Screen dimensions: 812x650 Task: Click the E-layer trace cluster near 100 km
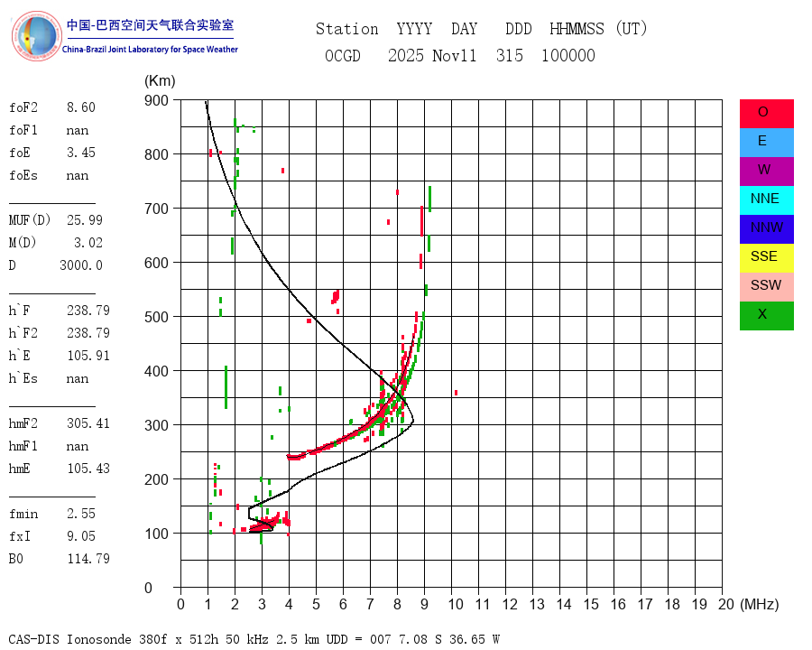point(269,523)
